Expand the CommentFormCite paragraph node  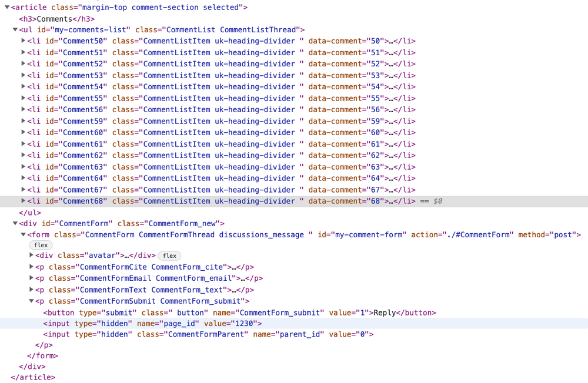click(32, 267)
